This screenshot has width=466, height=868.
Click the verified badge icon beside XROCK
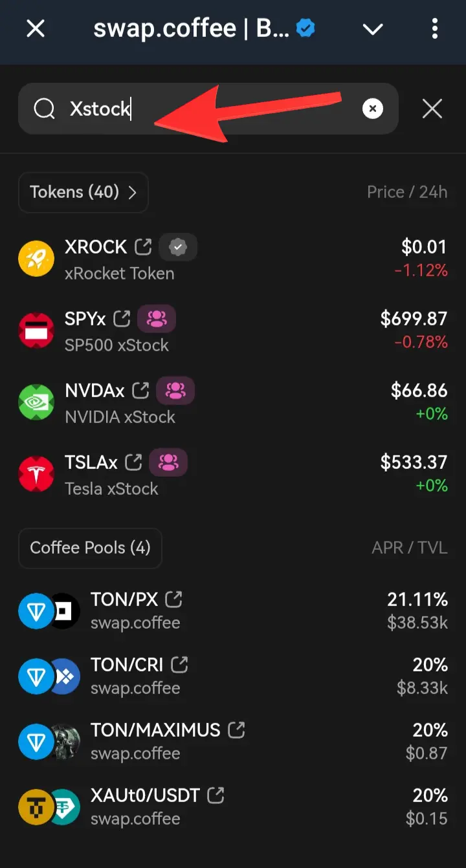178,246
